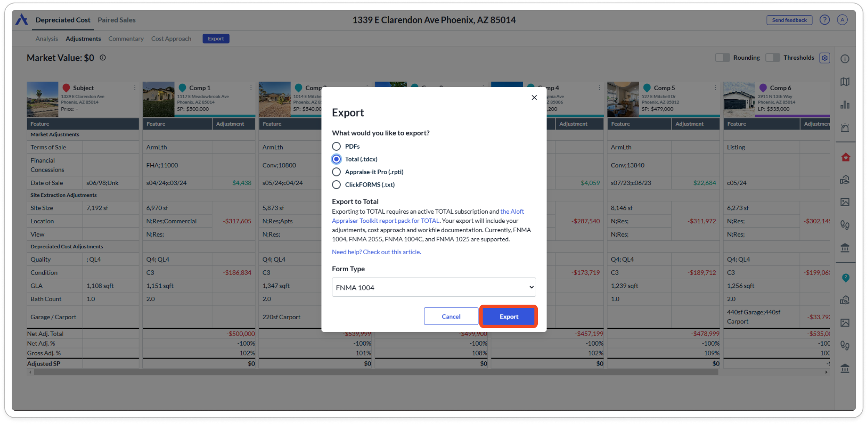Select the Total (.tdcx) radio option
Screen dimensions: 868x424
336,159
